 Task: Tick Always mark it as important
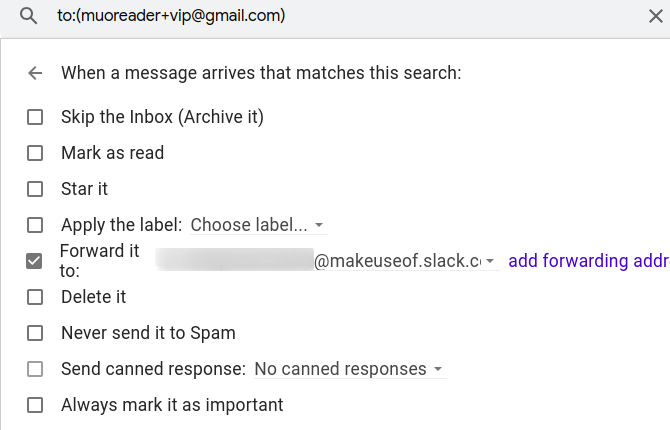point(35,405)
